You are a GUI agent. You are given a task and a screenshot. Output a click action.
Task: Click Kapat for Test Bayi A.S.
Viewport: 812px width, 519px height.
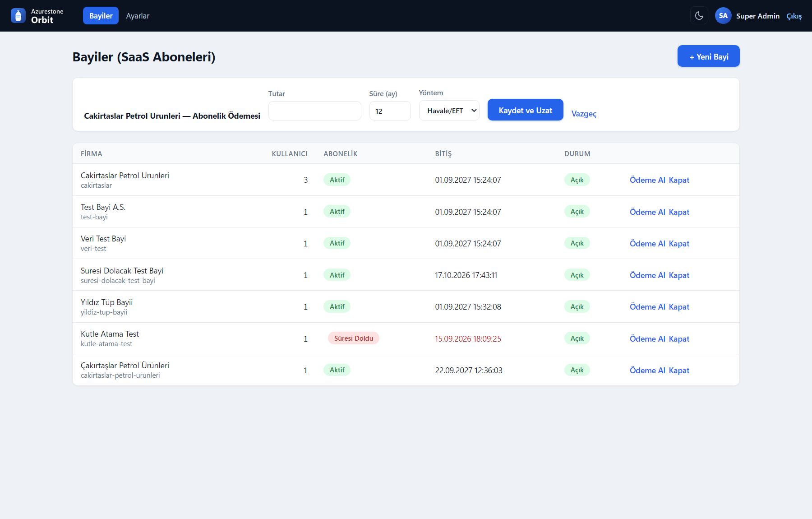point(679,212)
